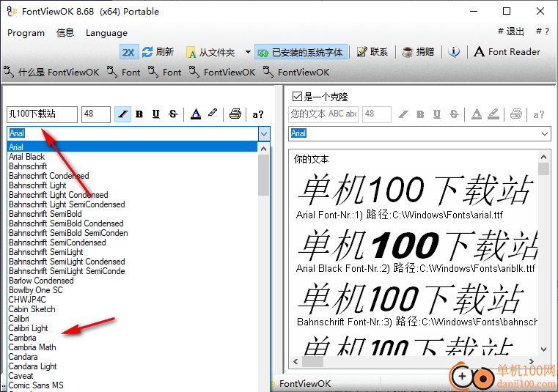The image size is (558, 392).
Task: Click the # ? help item
Action: [x=543, y=32]
